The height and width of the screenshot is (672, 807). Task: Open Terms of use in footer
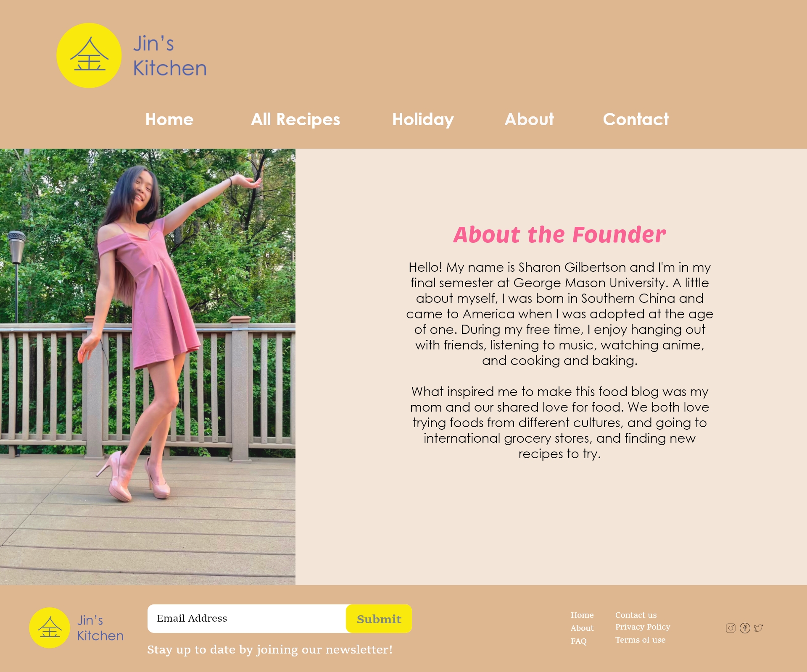click(641, 640)
